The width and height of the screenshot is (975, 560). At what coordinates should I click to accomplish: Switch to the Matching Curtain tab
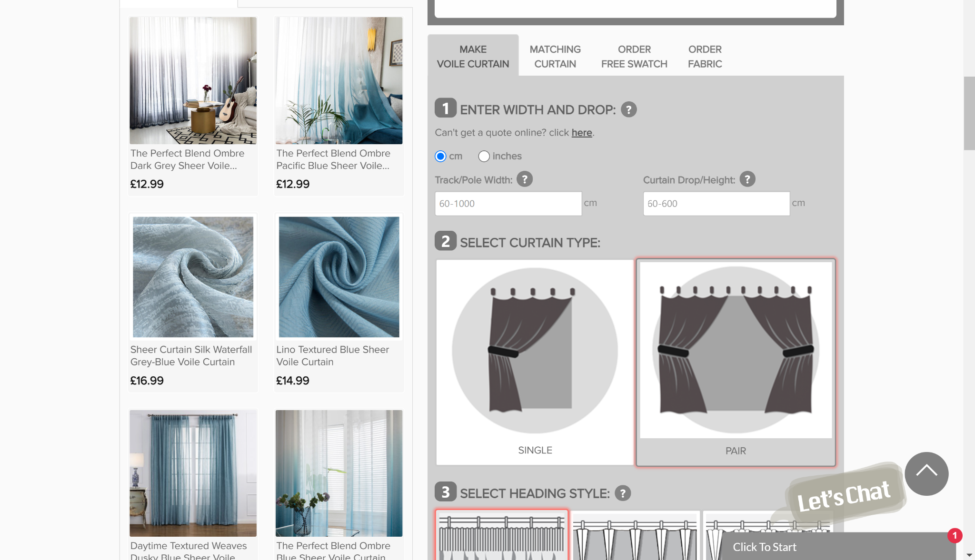(x=555, y=57)
